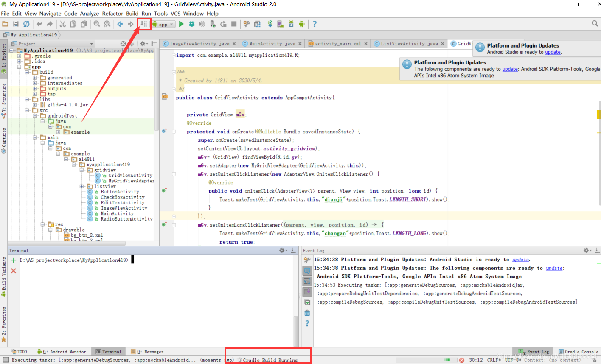Click the Find magnifier toolbar icon
This screenshot has height=364, width=601.
97,24
